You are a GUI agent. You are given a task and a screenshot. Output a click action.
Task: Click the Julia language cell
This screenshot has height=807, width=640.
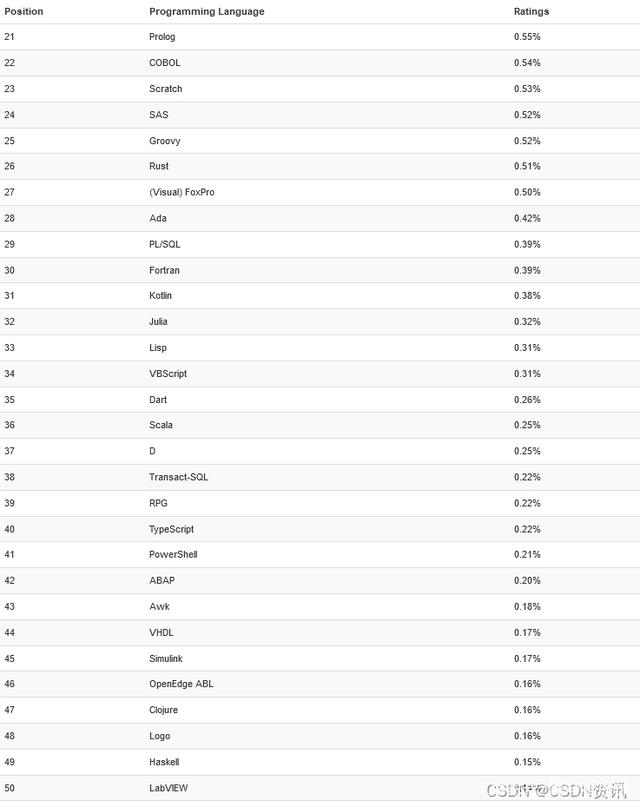click(158, 322)
